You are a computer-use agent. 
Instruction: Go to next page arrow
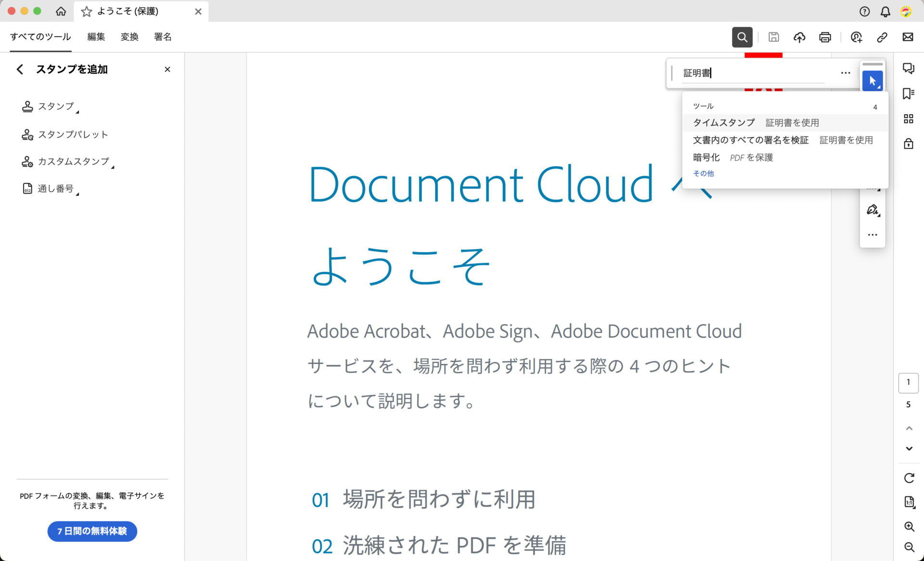click(909, 448)
